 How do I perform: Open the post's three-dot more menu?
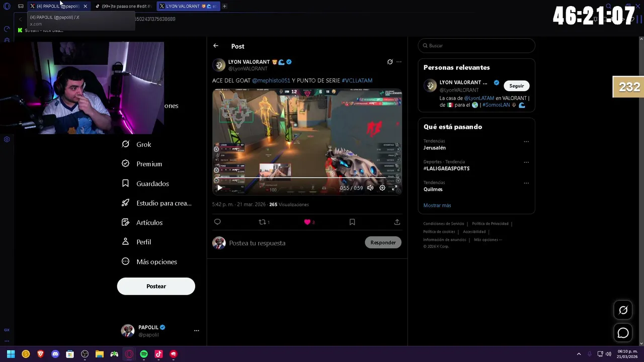click(399, 62)
